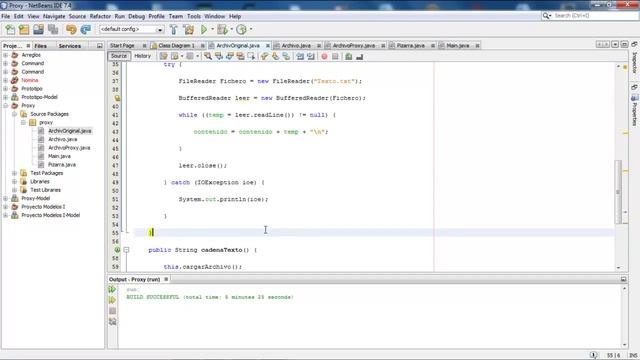Click the Next Bookmark icon
Screen dimensions: 640x360
tap(276, 56)
